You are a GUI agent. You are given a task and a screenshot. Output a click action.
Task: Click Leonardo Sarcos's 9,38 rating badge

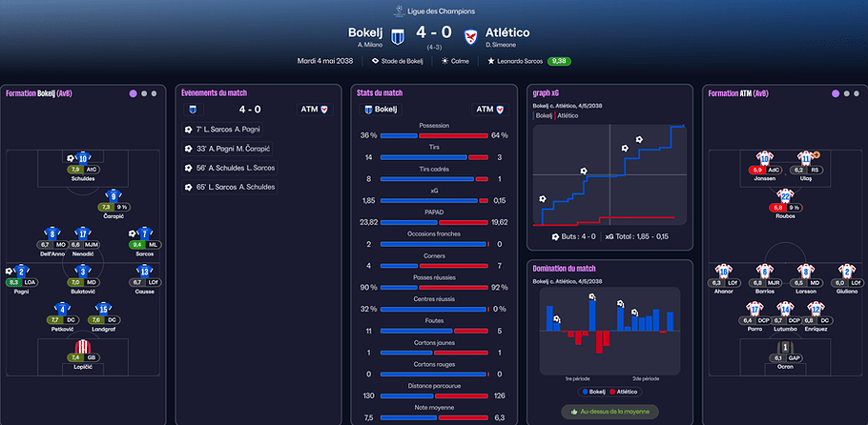pos(559,61)
